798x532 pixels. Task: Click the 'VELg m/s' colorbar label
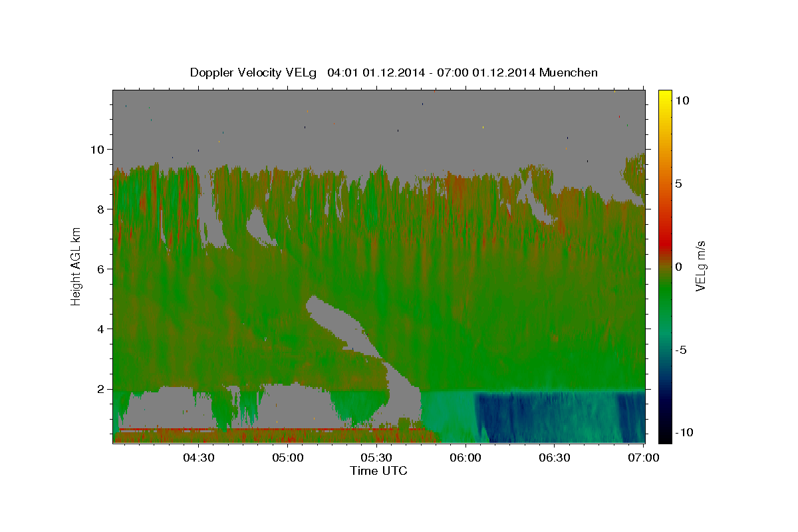click(x=700, y=266)
